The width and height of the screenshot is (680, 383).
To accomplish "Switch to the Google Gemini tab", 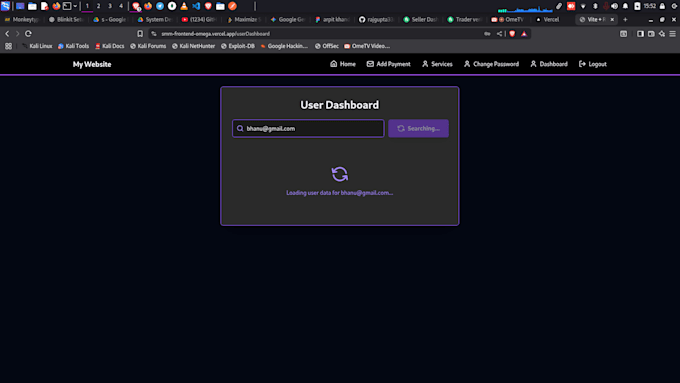I will click(288, 20).
